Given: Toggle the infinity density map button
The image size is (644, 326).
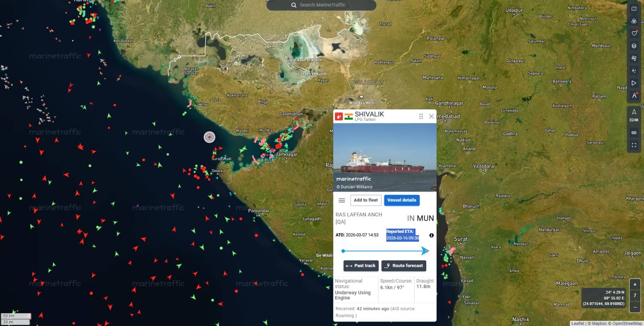Looking at the screenshot, I should pos(634,133).
